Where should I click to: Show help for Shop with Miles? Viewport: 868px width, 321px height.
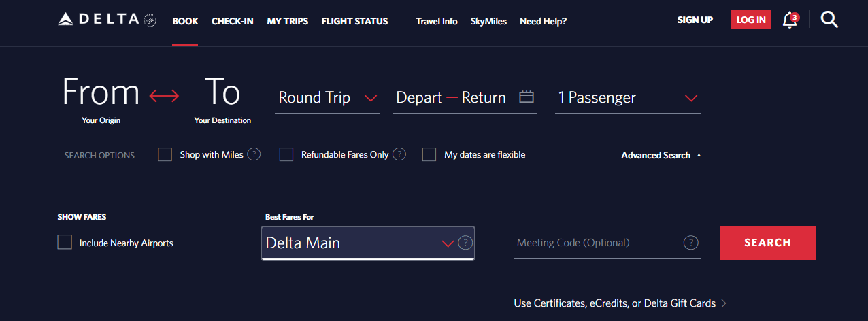[254, 154]
